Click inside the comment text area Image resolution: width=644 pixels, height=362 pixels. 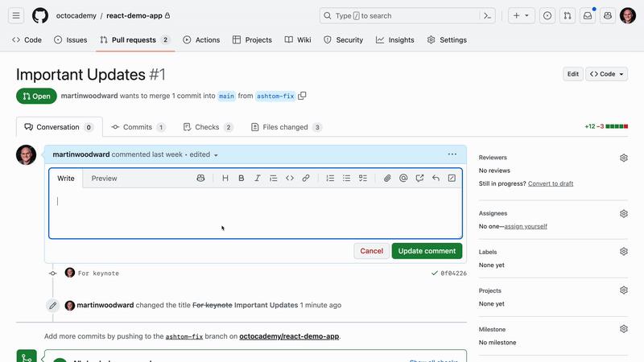coord(255,213)
